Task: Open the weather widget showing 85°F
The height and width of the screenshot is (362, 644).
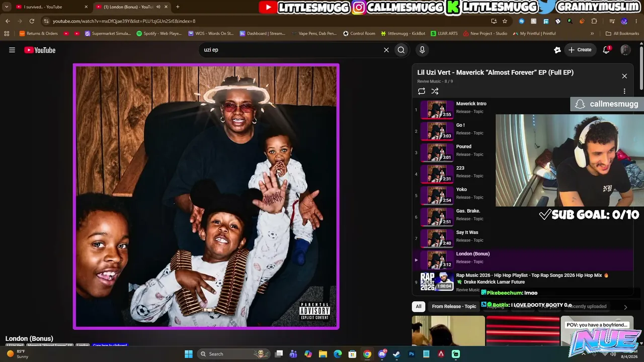Action: tap(18, 354)
